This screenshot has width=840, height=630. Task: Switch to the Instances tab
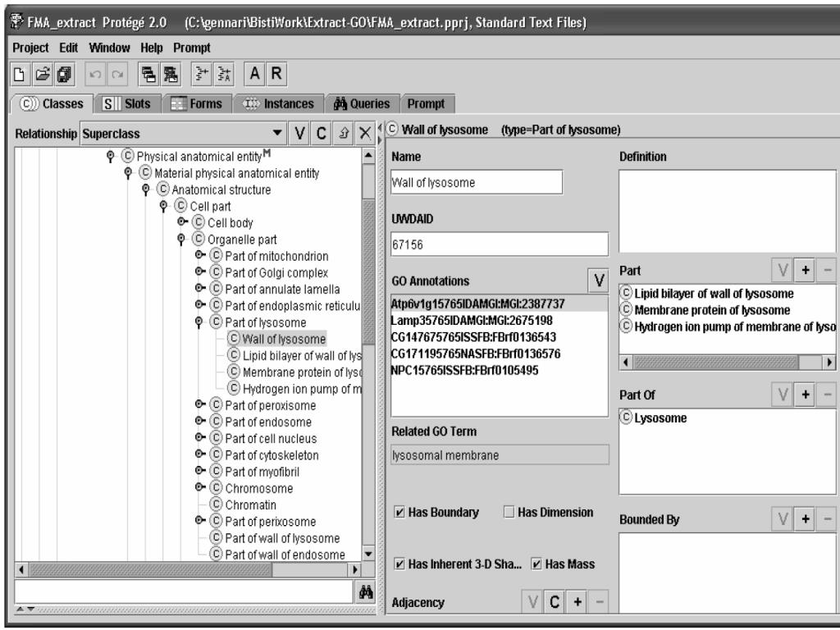tap(278, 103)
